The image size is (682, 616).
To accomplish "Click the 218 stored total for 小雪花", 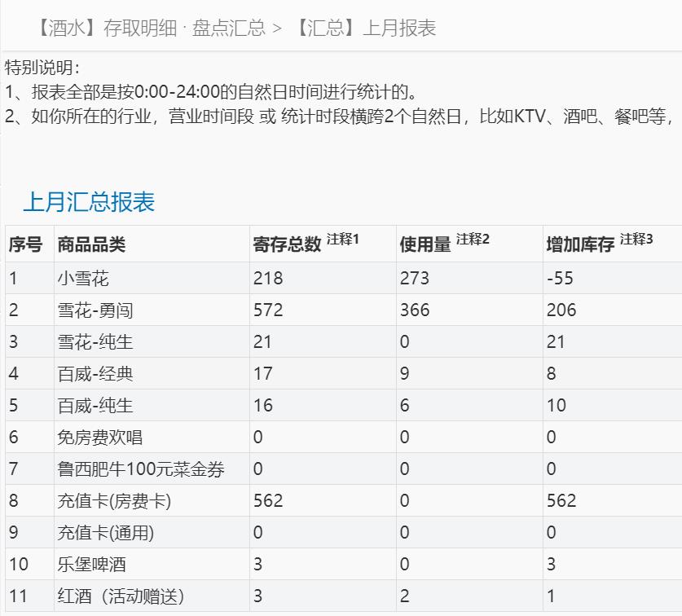I will [268, 279].
